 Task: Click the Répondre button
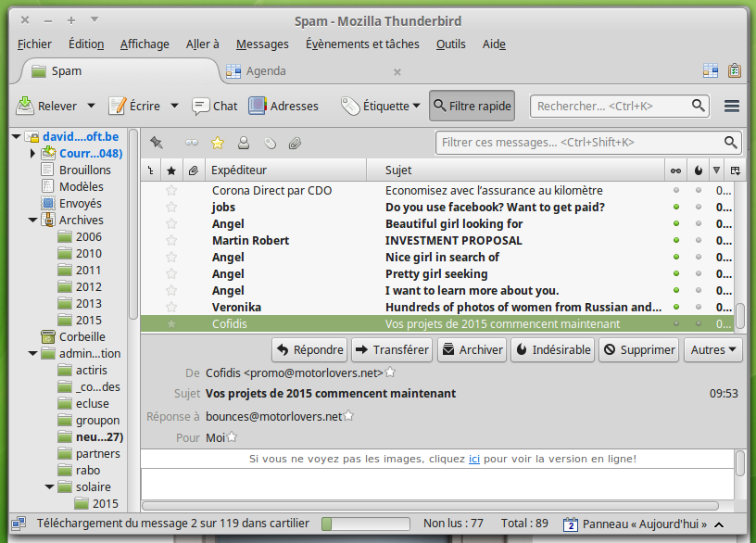(309, 349)
